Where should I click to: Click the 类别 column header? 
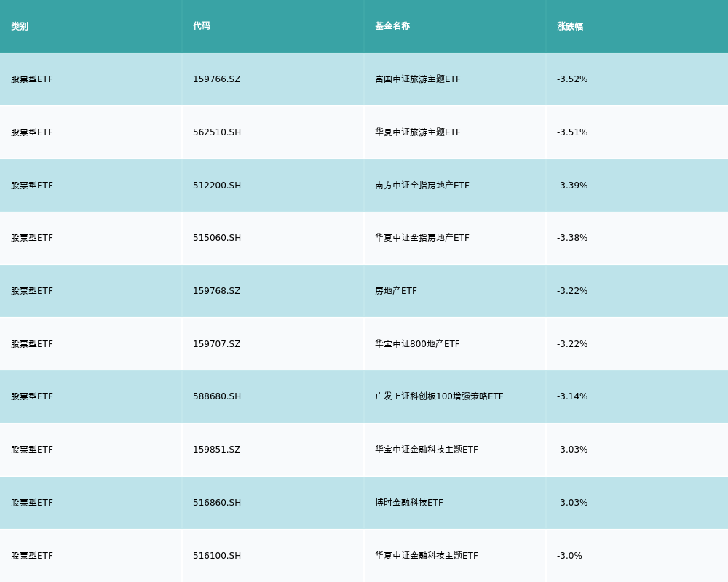pyautogui.click(x=20, y=26)
